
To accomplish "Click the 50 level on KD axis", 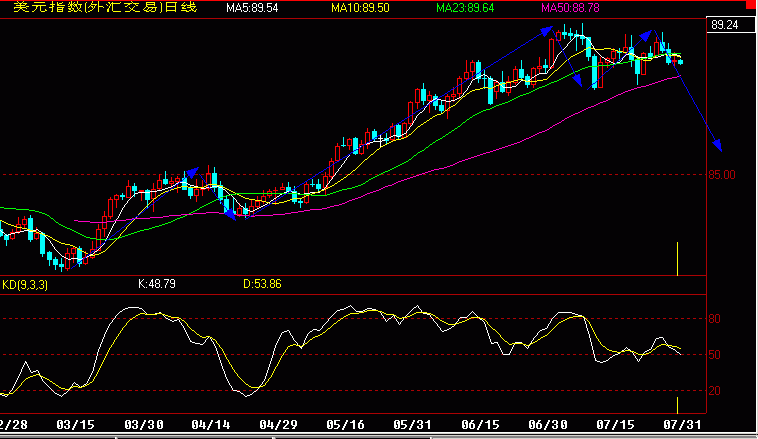I will pos(714,355).
